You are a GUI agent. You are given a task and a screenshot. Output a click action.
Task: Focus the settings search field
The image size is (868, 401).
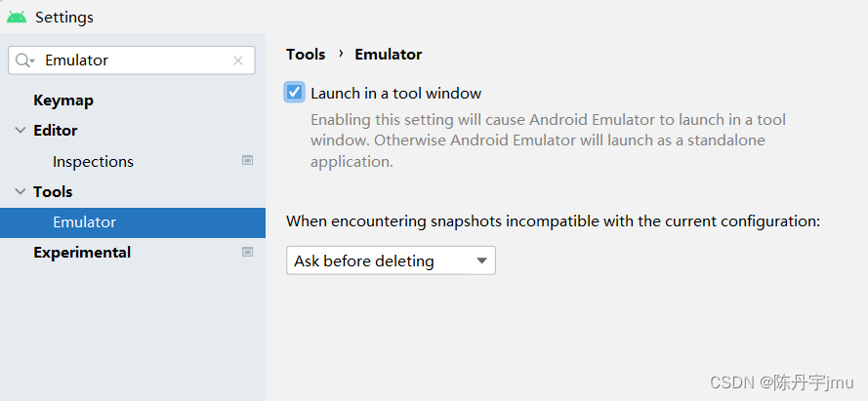(137, 60)
